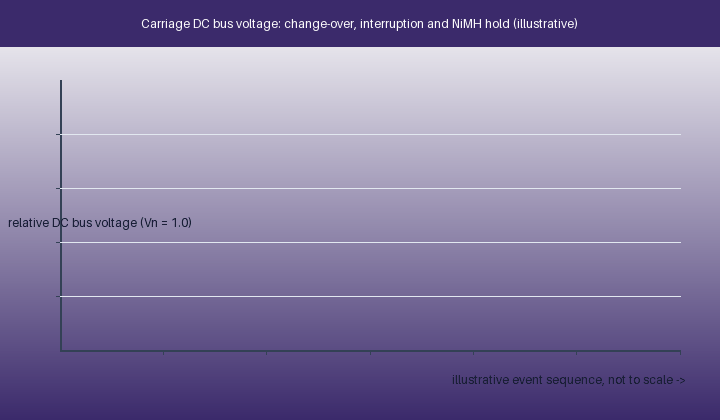Click the vertical y-axis line
This screenshot has height=420, width=720.
coord(61,216)
